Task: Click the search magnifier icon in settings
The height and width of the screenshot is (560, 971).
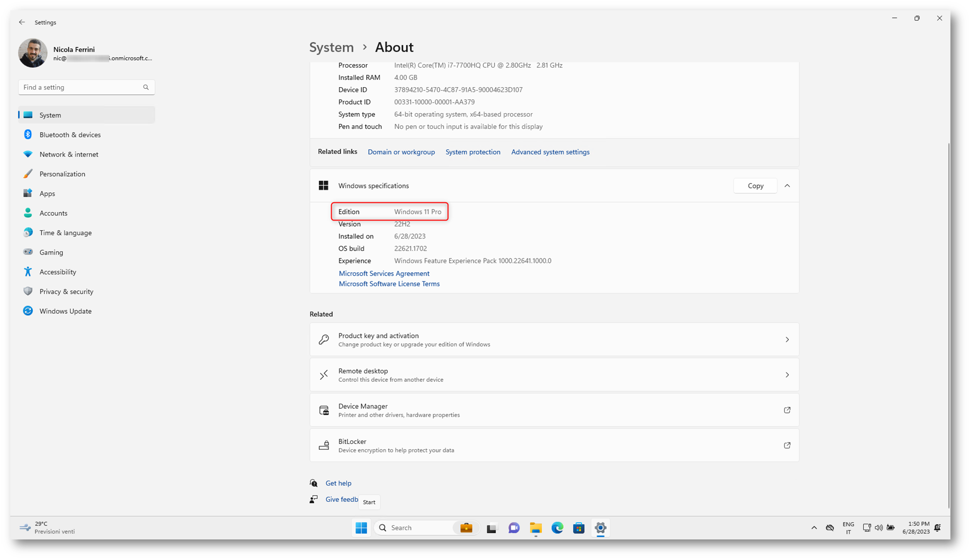Action: pyautogui.click(x=146, y=87)
